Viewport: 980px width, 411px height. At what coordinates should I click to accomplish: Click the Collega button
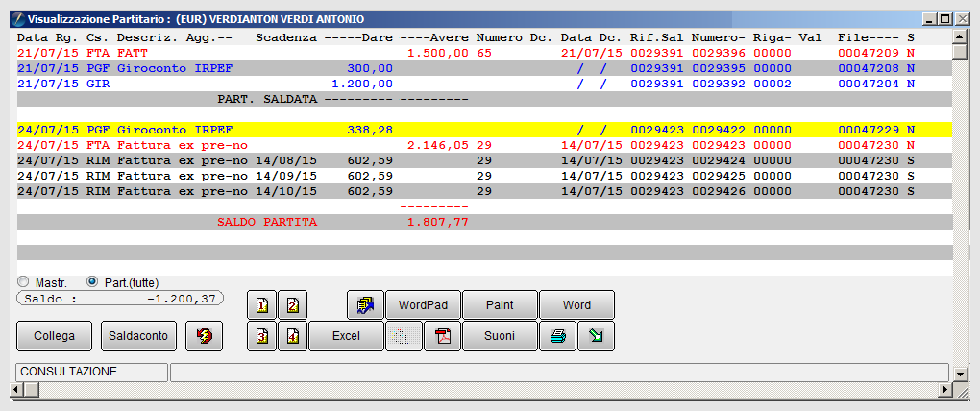tap(55, 335)
